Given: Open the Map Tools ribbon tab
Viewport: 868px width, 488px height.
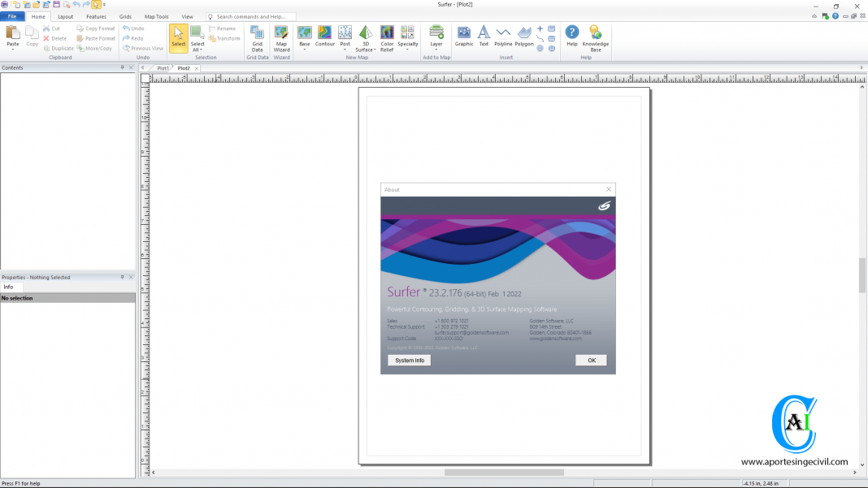Looking at the screenshot, I should [x=156, y=16].
